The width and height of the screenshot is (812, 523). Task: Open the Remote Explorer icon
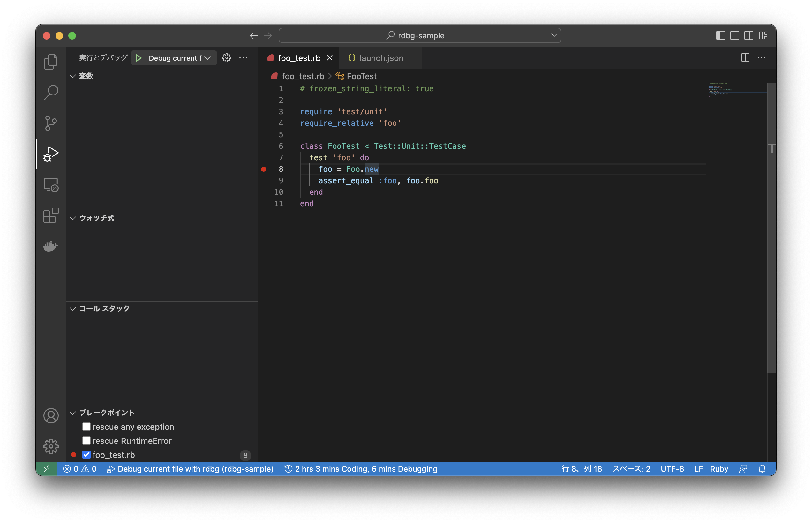[x=51, y=185]
